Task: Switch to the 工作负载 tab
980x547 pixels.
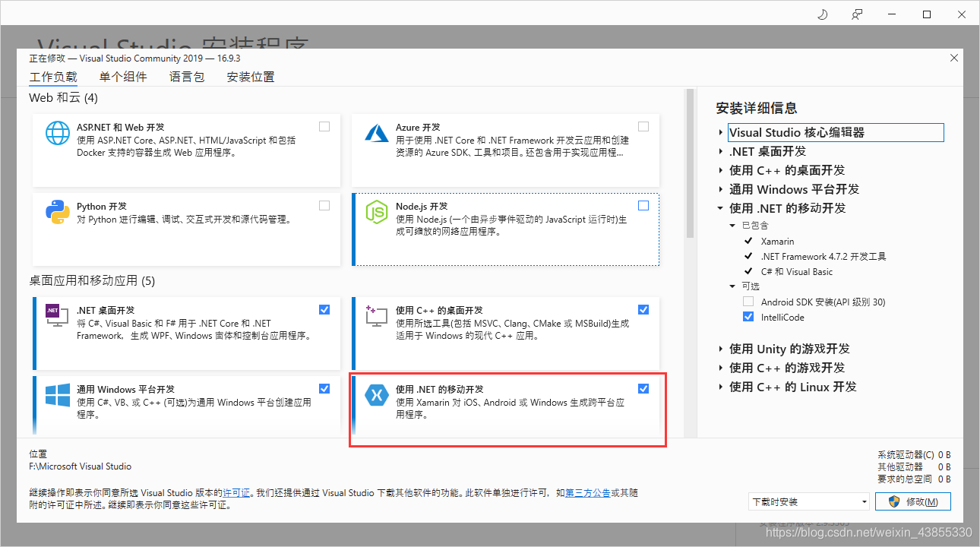Action: (x=53, y=77)
